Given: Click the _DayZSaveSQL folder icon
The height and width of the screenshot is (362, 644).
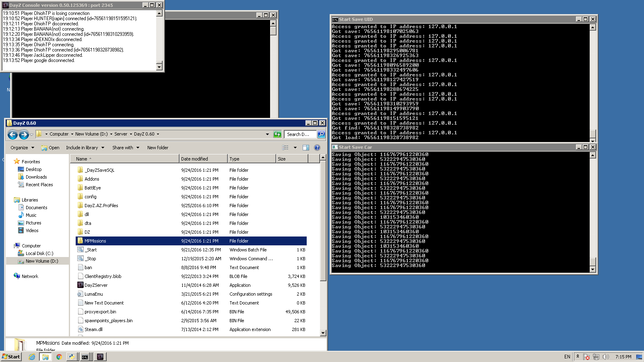Looking at the screenshot, I should point(80,170).
